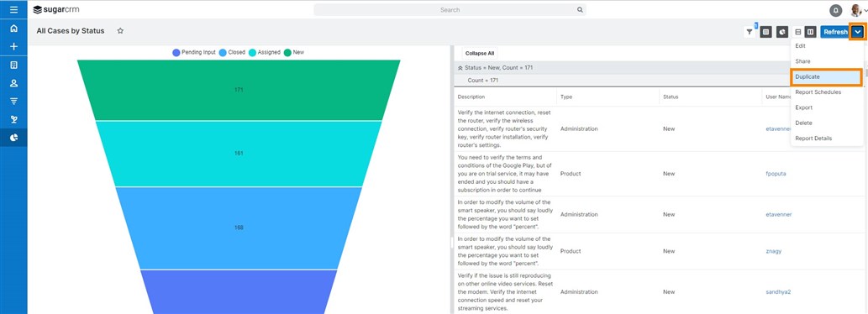Click the Refresh button
This screenshot has height=314, width=868.
click(835, 32)
